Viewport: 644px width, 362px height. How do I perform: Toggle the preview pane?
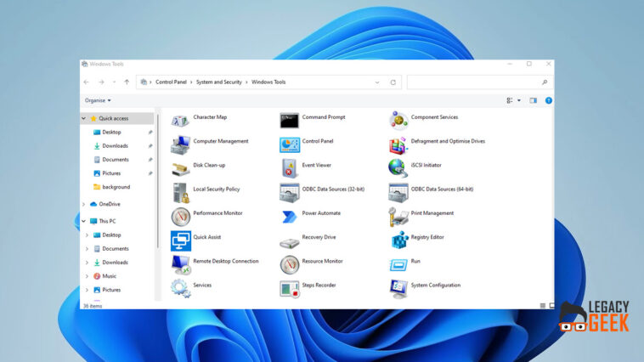pyautogui.click(x=533, y=100)
